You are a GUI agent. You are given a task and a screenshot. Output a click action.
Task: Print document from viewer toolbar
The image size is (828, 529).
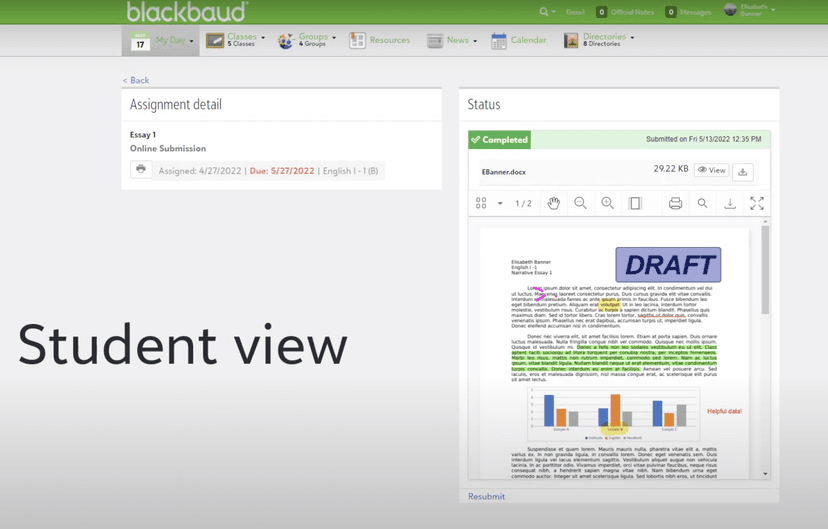pyautogui.click(x=675, y=203)
